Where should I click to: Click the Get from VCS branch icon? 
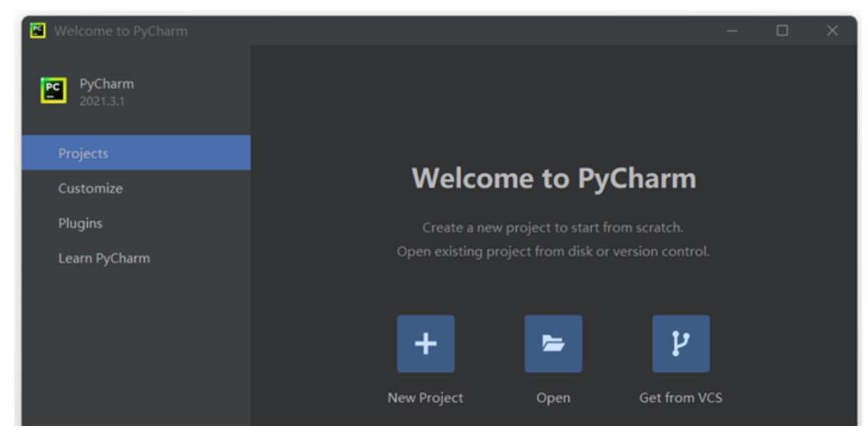681,344
